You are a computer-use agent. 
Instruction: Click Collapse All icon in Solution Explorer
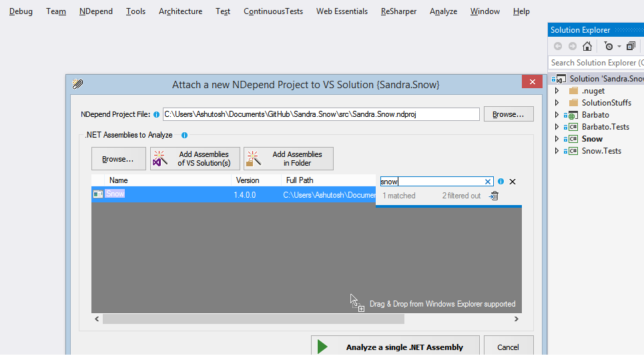pos(631,46)
